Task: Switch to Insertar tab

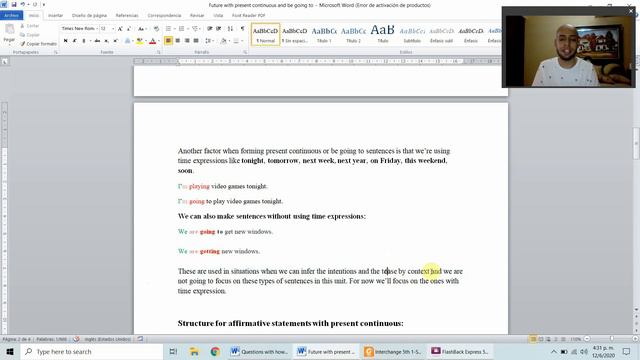Action: point(55,16)
